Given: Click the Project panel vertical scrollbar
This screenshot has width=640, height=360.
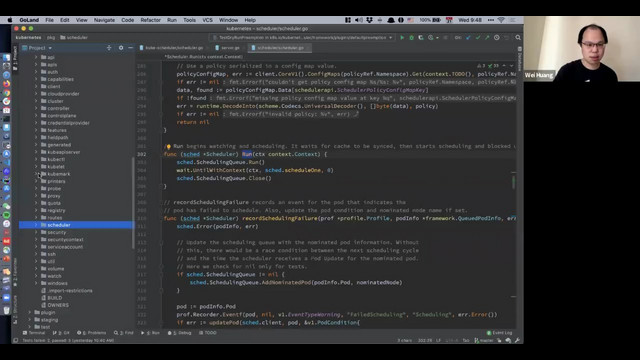Looking at the screenshot, I should pos(133,202).
